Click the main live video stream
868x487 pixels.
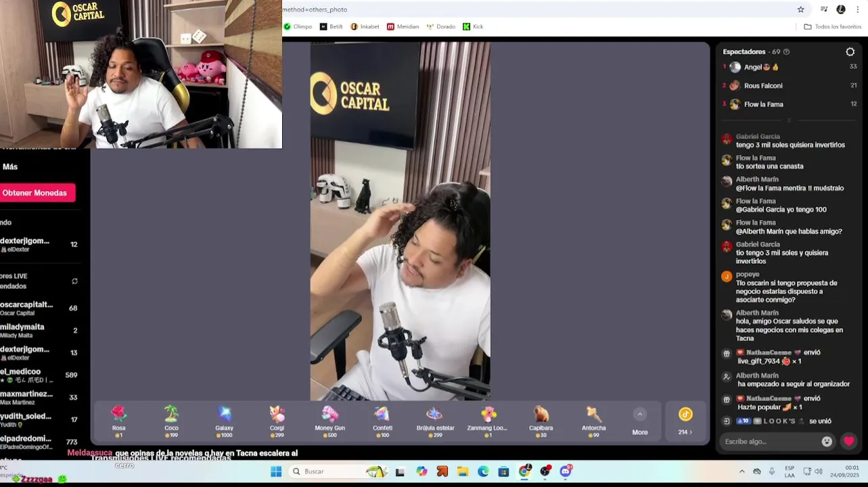401,221
